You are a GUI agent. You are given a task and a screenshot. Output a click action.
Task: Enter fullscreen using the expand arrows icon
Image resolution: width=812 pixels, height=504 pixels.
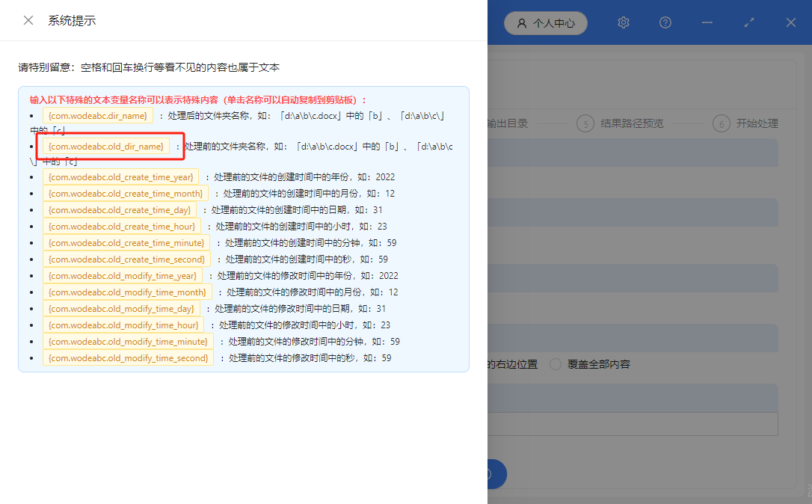click(748, 22)
